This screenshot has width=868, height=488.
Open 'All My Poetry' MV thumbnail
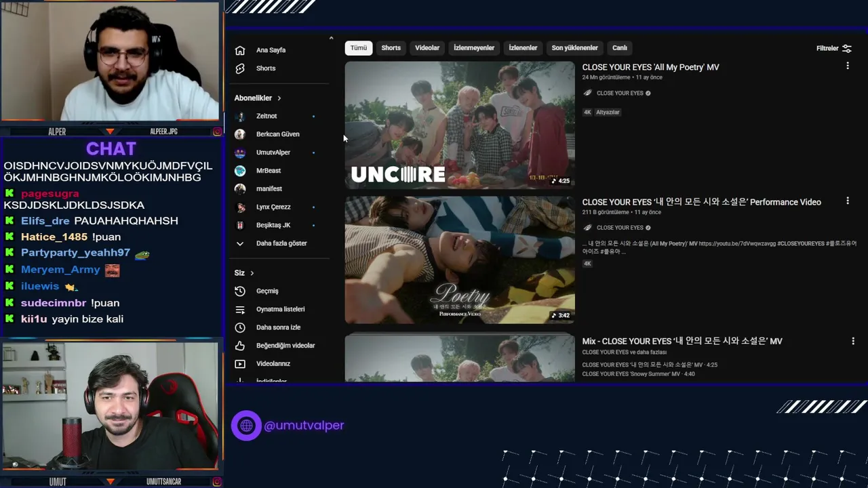(x=460, y=125)
